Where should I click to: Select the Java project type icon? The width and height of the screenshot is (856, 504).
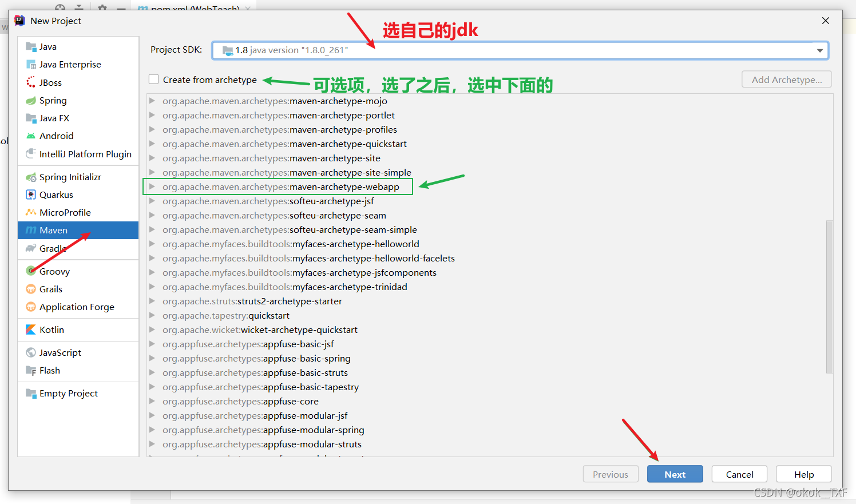pyautogui.click(x=31, y=47)
